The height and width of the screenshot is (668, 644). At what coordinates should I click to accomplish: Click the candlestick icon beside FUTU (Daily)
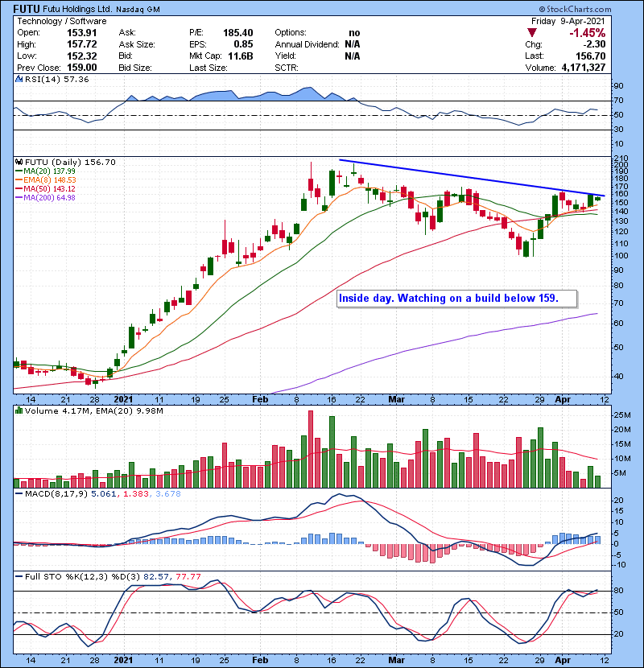coord(19,162)
